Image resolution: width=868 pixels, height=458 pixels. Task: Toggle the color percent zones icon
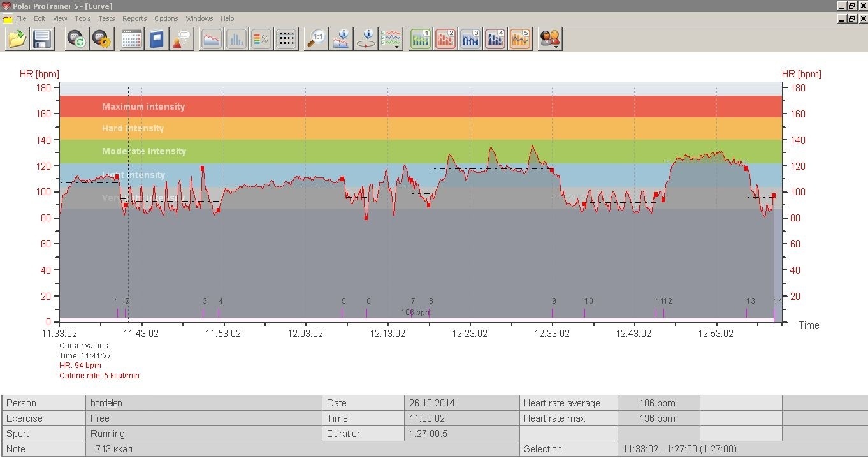point(261,40)
